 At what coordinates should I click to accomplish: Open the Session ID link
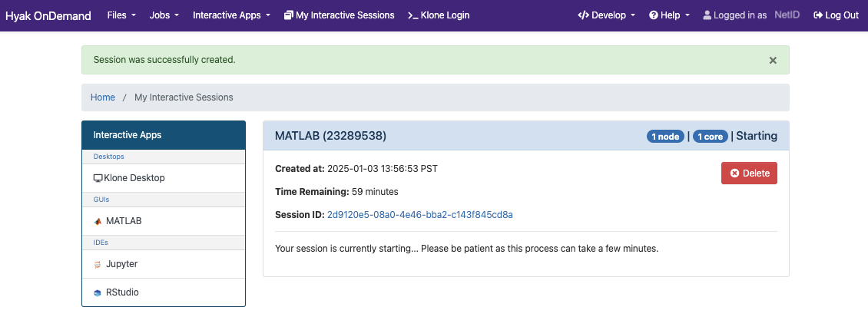pos(419,215)
